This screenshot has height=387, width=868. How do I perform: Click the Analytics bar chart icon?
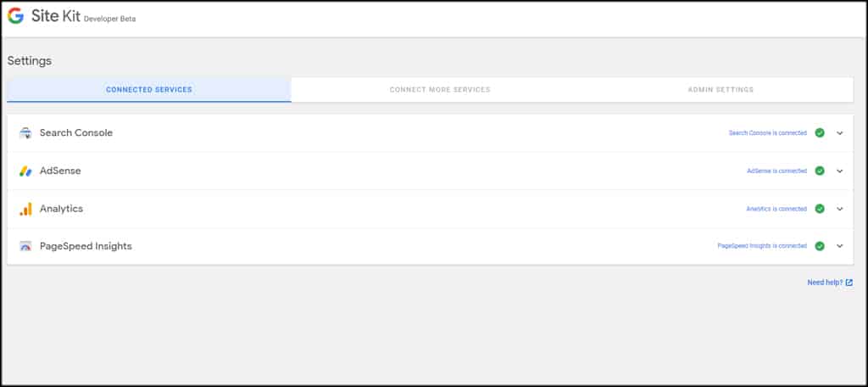coord(25,209)
